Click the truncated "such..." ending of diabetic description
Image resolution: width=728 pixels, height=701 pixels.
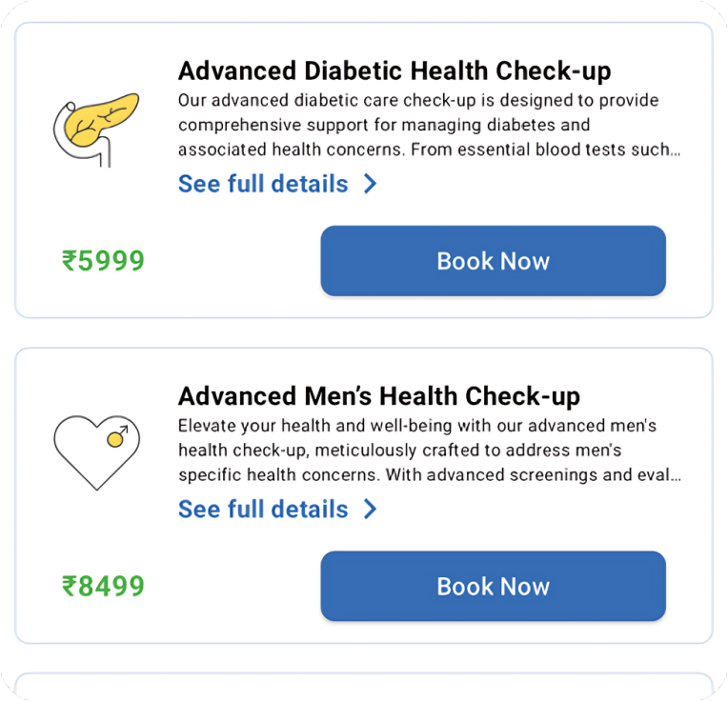[x=659, y=150]
